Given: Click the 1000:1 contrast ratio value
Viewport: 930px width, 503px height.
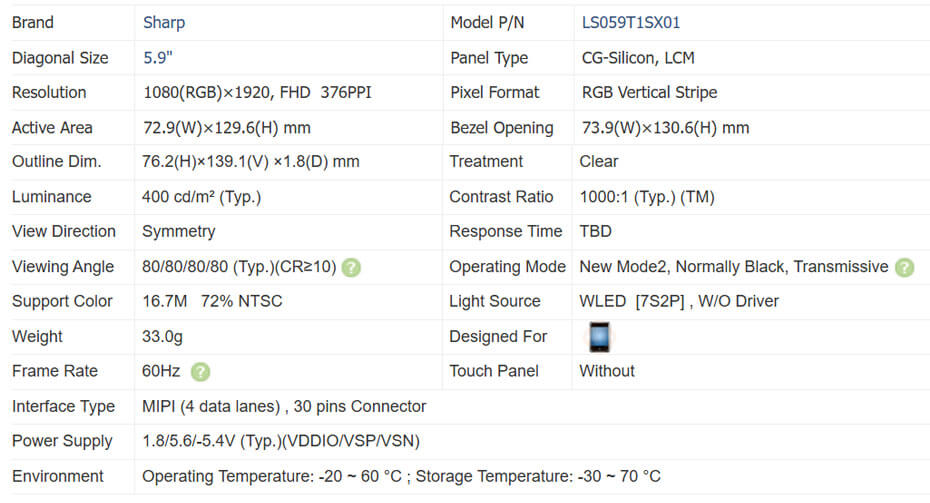Looking at the screenshot, I should coord(646,197).
